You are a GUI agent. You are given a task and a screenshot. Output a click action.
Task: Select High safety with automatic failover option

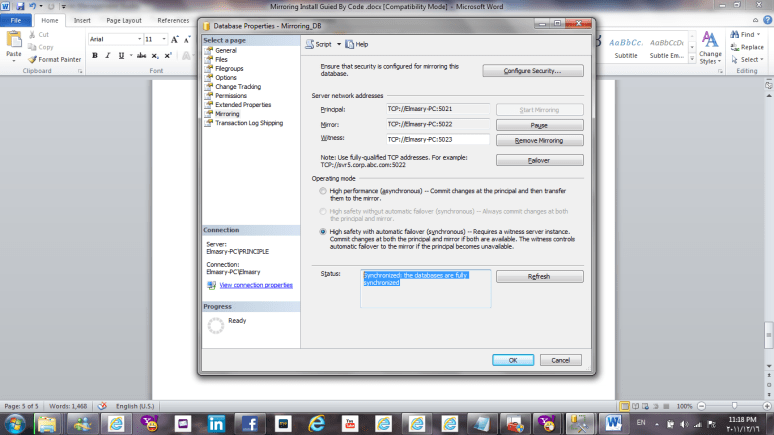tap(321, 231)
